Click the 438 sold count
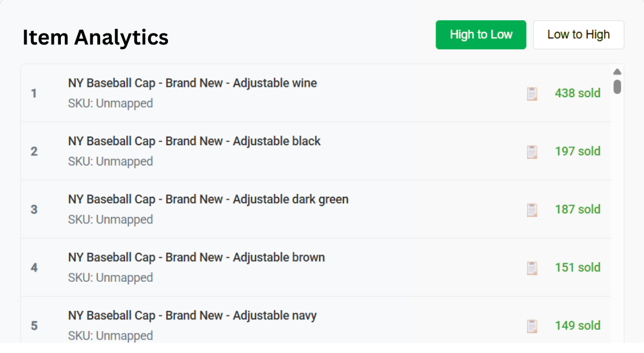This screenshot has height=353, width=644. click(577, 93)
